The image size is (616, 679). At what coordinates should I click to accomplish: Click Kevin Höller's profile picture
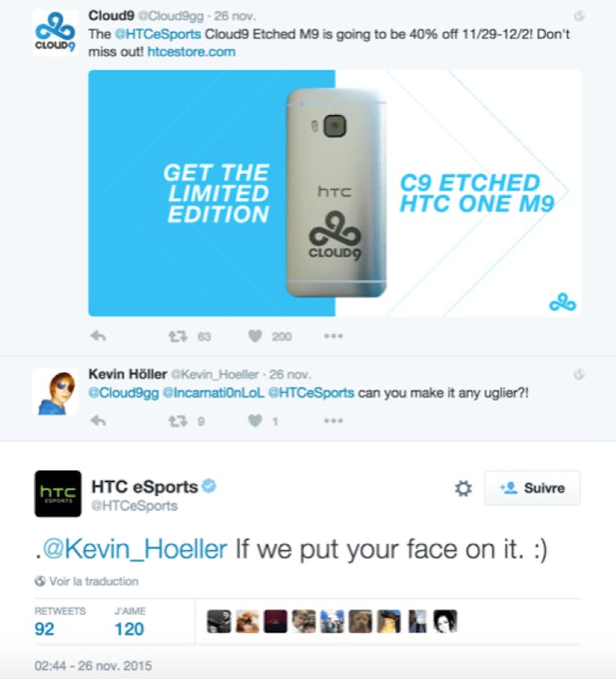55,392
